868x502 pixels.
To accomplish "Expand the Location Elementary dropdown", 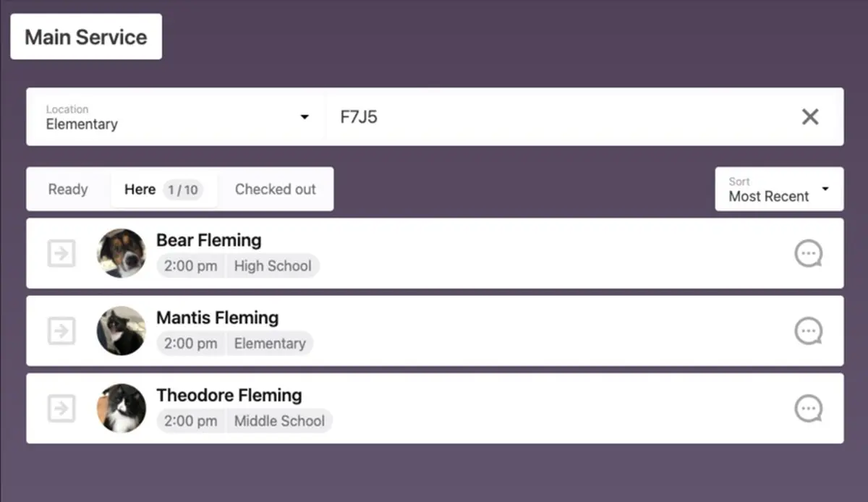I will coord(176,116).
